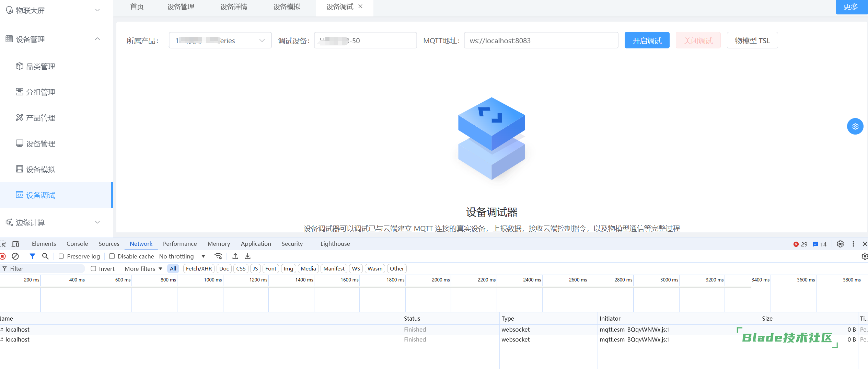
Task: Click the network Filter text box
Action: tap(43, 268)
